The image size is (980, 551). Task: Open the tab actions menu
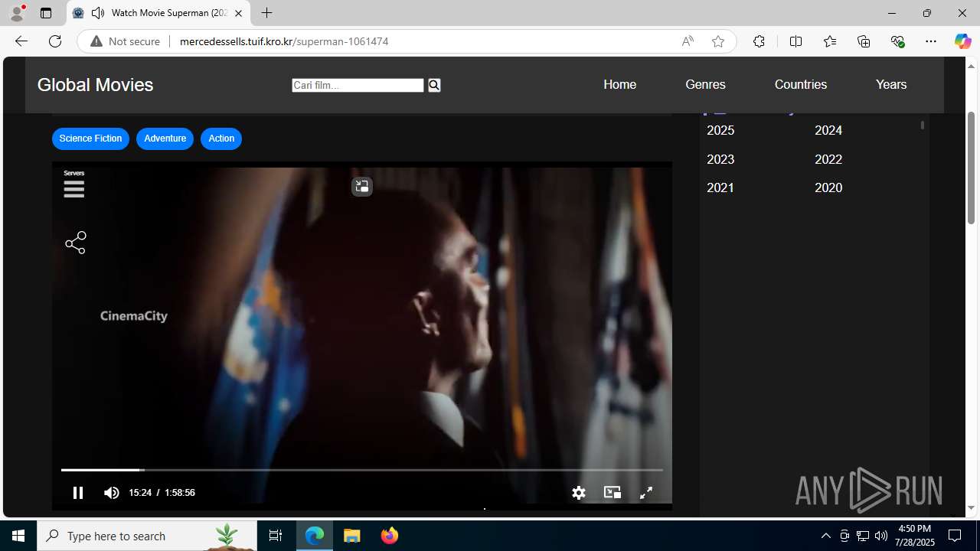pyautogui.click(x=46, y=13)
